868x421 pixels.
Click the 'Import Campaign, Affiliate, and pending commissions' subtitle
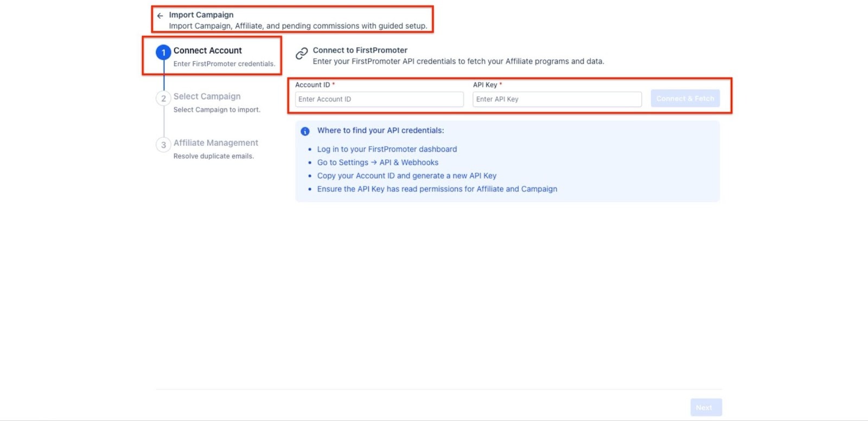(298, 25)
